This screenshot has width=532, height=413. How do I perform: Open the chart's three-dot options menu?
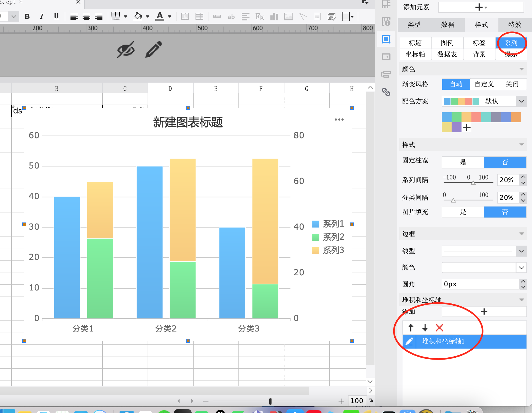tap(339, 119)
